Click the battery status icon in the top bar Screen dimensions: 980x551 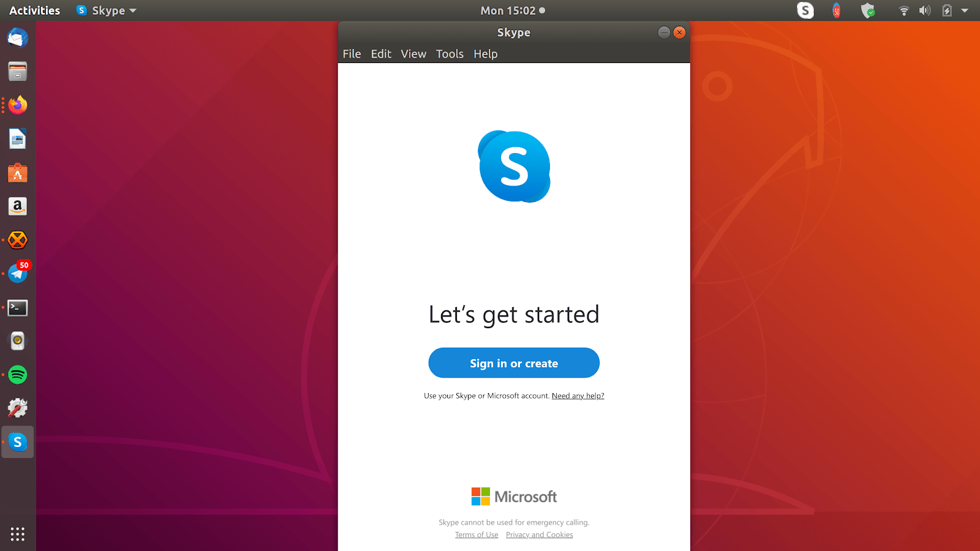coord(947,10)
